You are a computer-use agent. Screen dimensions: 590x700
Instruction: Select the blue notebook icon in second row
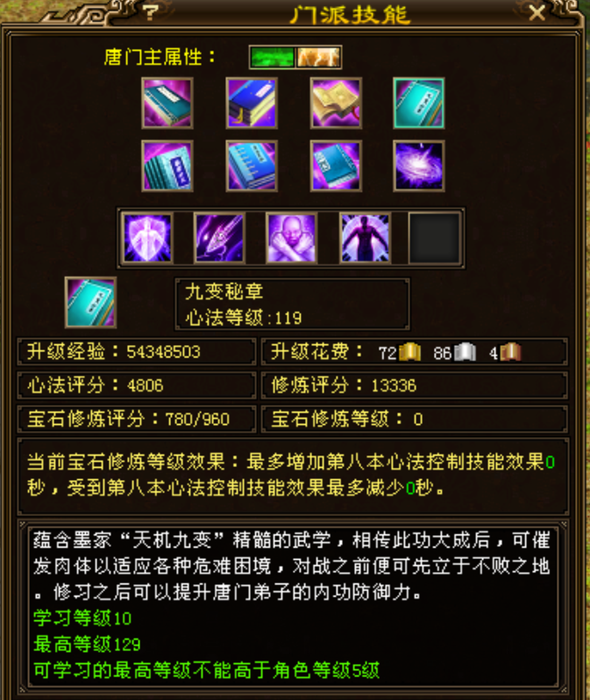coord(251,166)
